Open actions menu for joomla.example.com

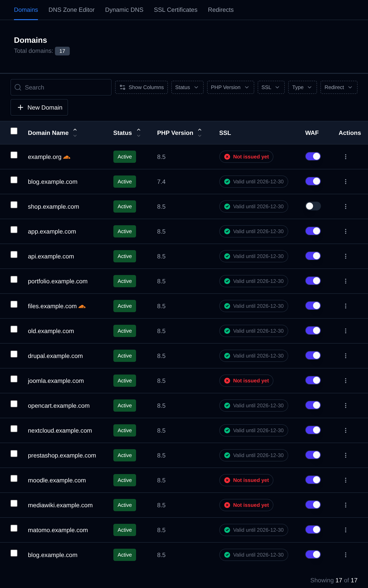coord(345,380)
